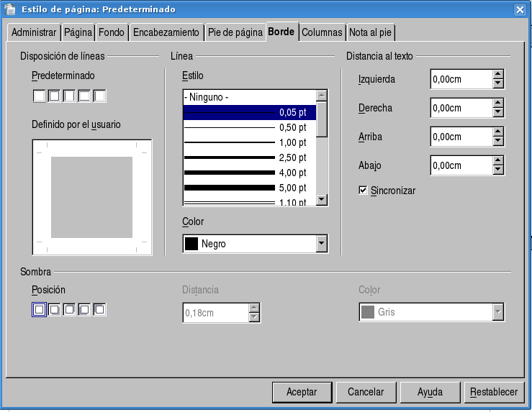532x412 pixels.
Task: Select '- Ninguno -' in the Estilo list
Action: (250, 97)
